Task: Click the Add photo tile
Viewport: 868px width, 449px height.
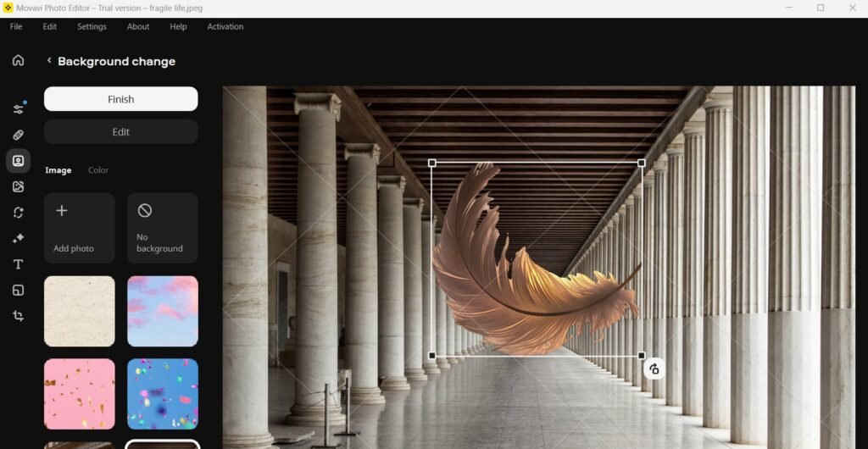Action: point(79,228)
